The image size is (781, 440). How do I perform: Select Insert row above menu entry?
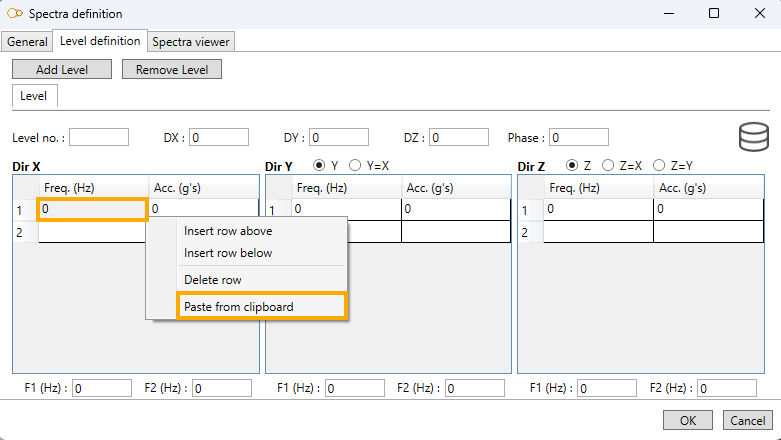pos(228,231)
